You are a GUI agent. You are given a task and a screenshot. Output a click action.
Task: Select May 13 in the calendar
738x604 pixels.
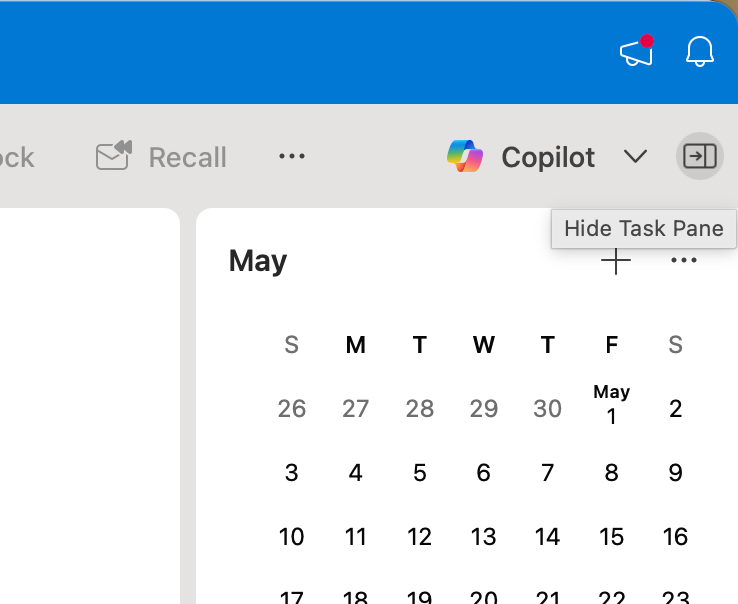click(x=483, y=536)
